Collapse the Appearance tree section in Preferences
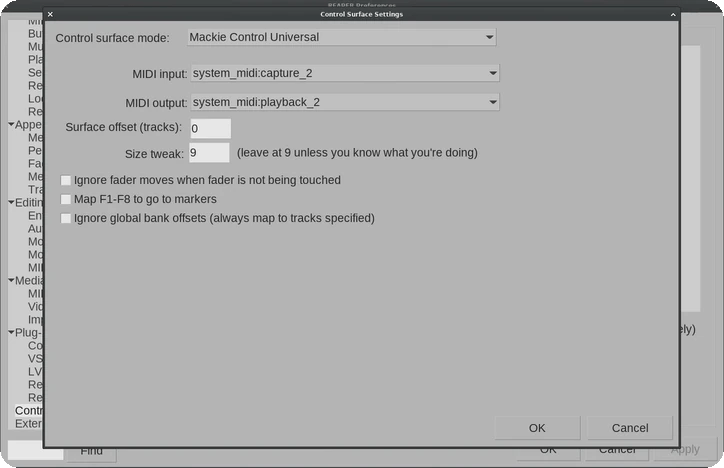The image size is (724, 468). point(11,124)
